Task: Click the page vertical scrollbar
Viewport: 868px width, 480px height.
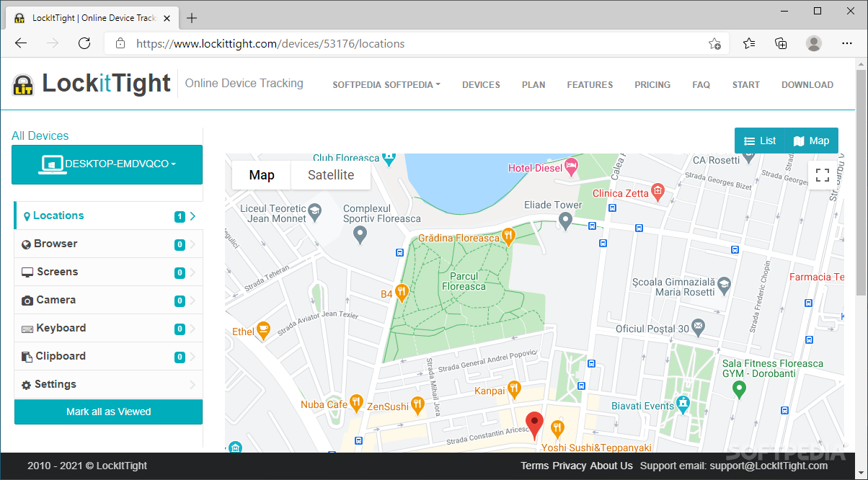Action: (861, 182)
